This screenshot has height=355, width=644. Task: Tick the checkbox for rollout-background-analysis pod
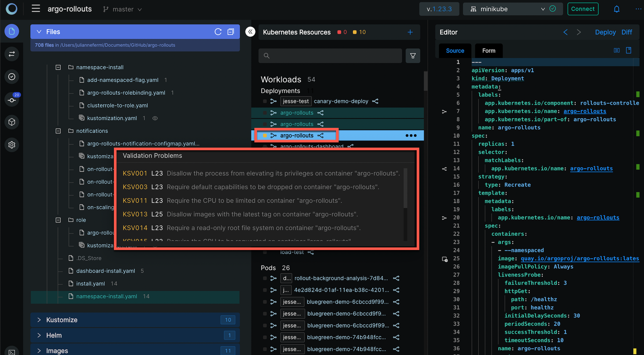[265, 278]
